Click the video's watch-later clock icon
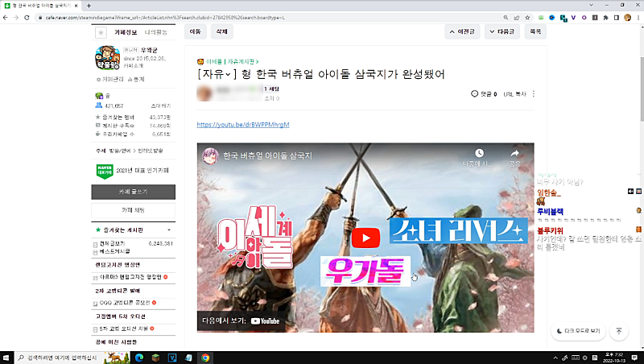The height and width of the screenshot is (364, 644). click(x=479, y=153)
